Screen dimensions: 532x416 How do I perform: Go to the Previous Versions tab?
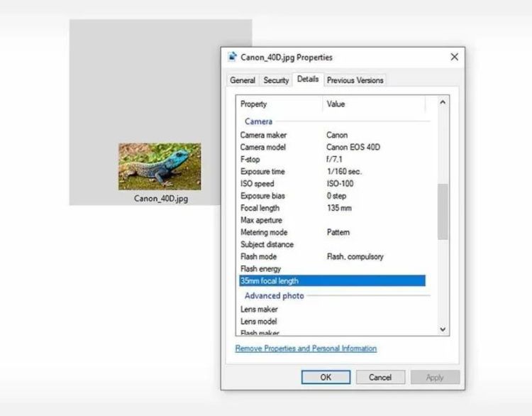355,80
